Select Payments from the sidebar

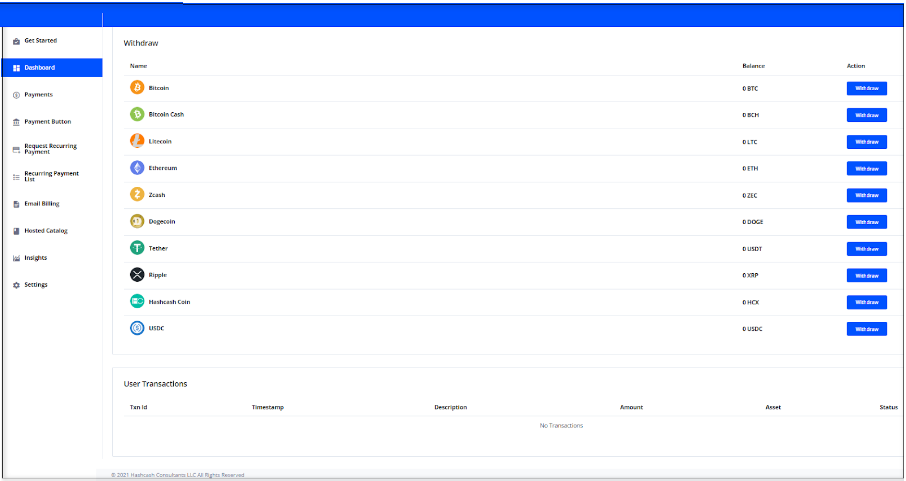(38, 95)
